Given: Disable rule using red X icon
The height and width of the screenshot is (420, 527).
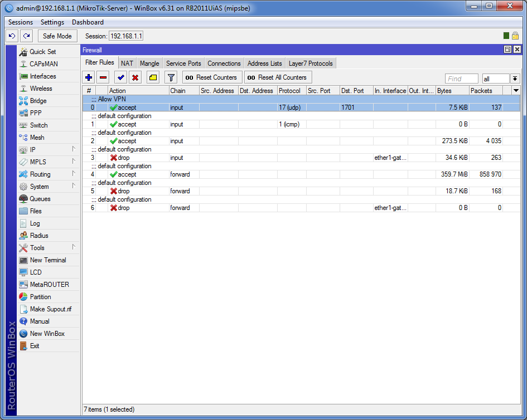Looking at the screenshot, I should (x=135, y=77).
